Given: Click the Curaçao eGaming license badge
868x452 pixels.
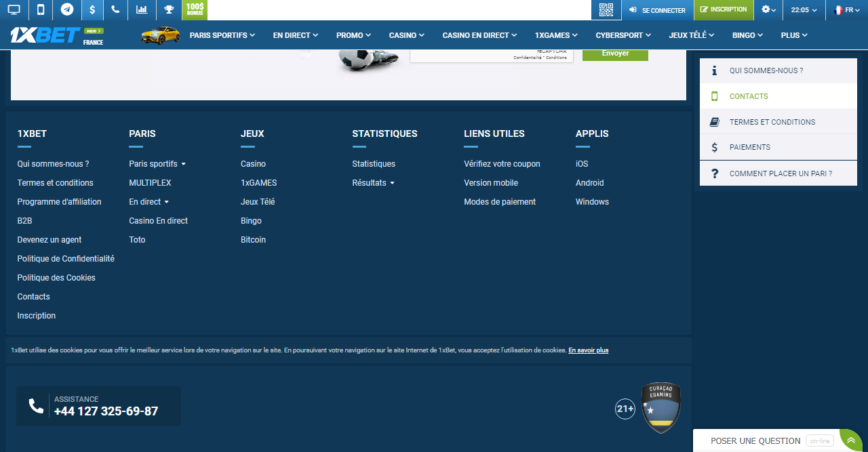Looking at the screenshot, I should [x=661, y=408].
